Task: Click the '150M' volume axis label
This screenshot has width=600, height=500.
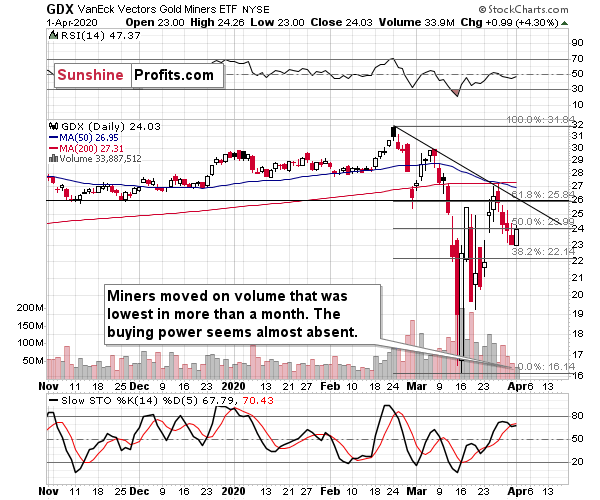Action: click(30, 326)
